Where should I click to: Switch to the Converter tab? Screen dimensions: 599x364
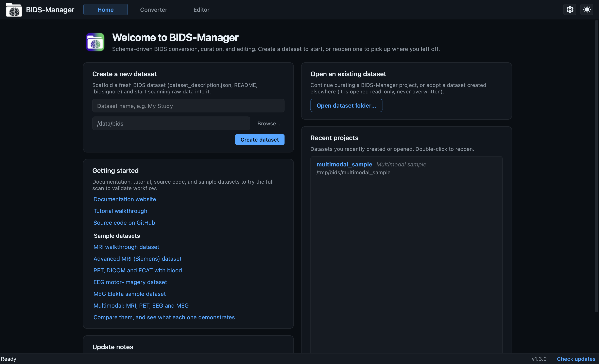tap(153, 10)
